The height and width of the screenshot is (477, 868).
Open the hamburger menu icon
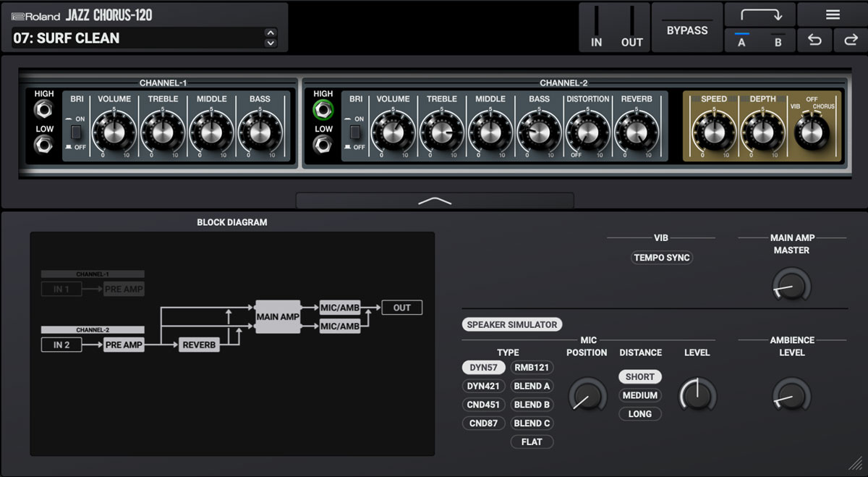833,14
